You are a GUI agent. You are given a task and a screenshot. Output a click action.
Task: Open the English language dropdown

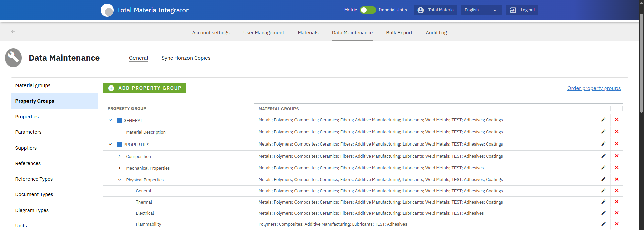click(481, 10)
